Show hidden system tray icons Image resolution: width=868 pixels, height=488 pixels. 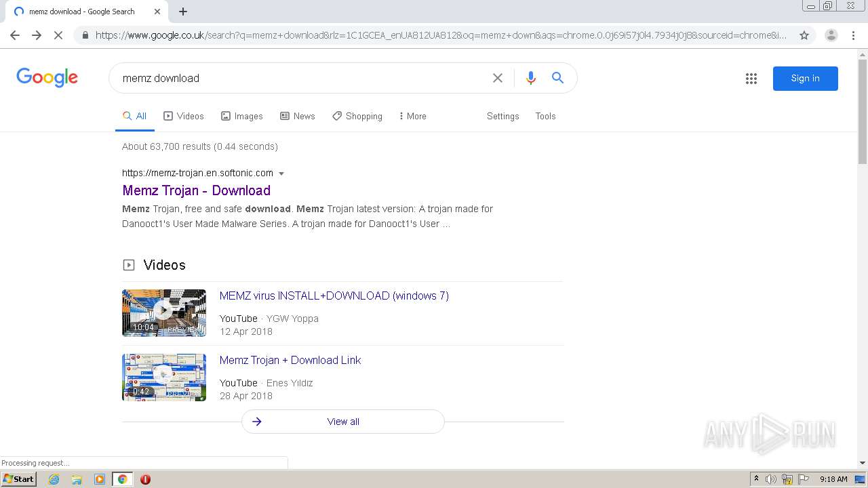click(756, 479)
